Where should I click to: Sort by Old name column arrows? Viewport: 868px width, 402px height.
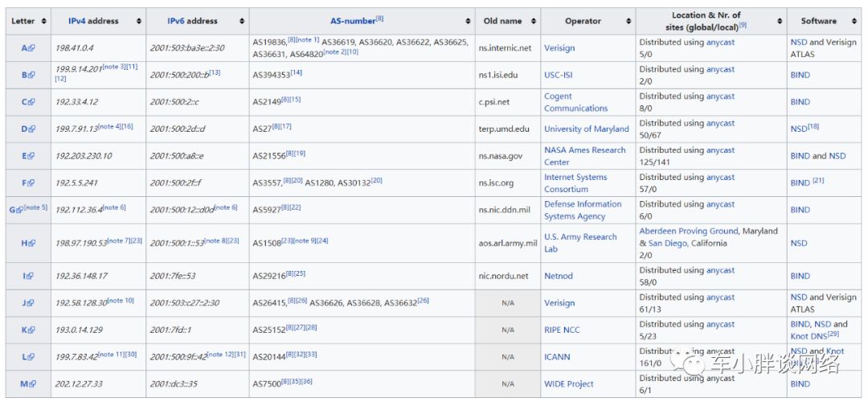pos(534,21)
